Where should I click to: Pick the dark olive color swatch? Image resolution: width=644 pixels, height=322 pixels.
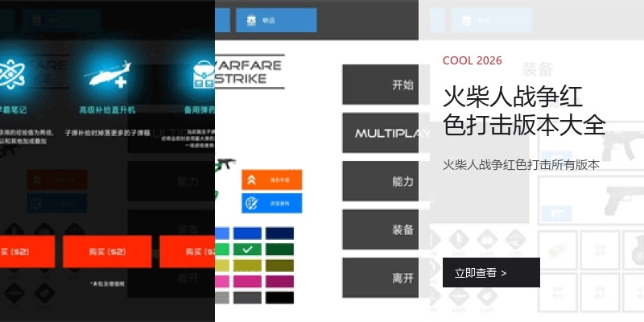(279, 266)
